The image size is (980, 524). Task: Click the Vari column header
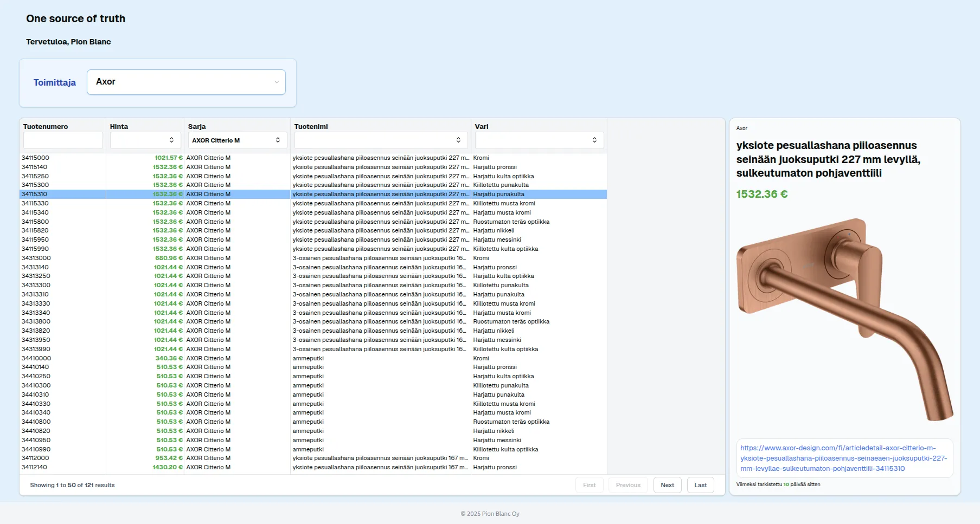click(482, 127)
